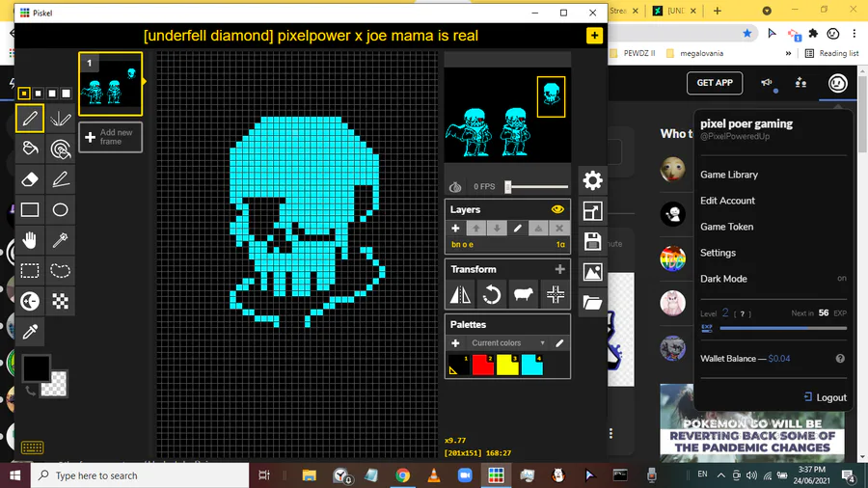Pick the yellow palette color 3

pos(507,366)
